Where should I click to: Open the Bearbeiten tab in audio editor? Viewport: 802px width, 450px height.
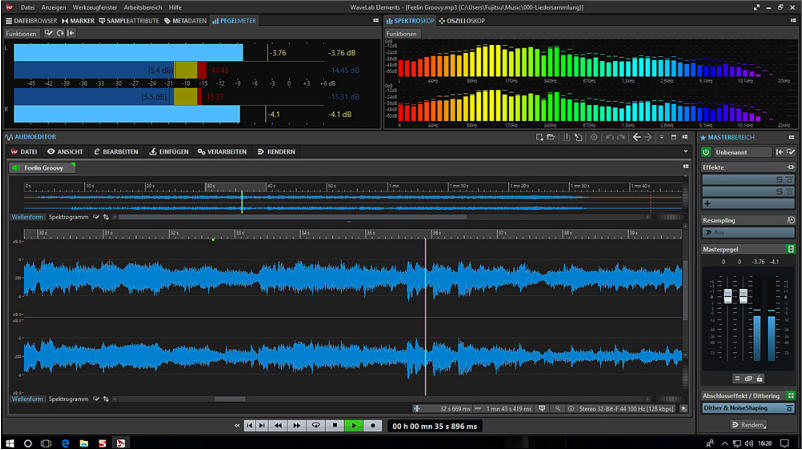pos(116,152)
